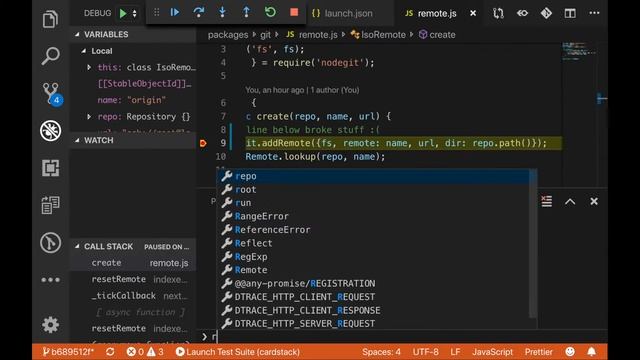Show more activity bar views ellipsis
The image size is (640, 360).
coord(50,280)
